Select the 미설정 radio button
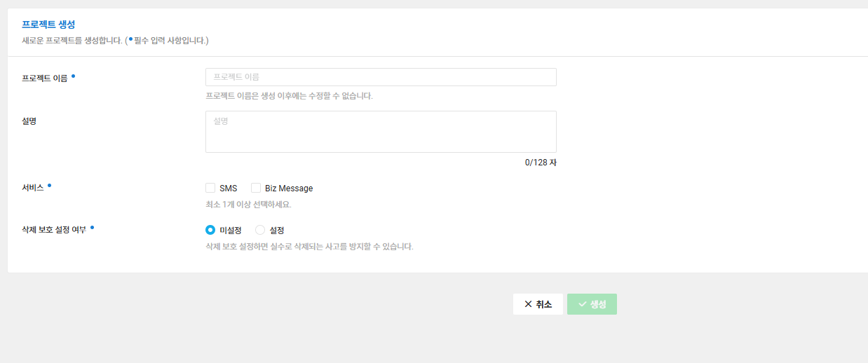Image resolution: width=868 pixels, height=363 pixels. [210, 230]
